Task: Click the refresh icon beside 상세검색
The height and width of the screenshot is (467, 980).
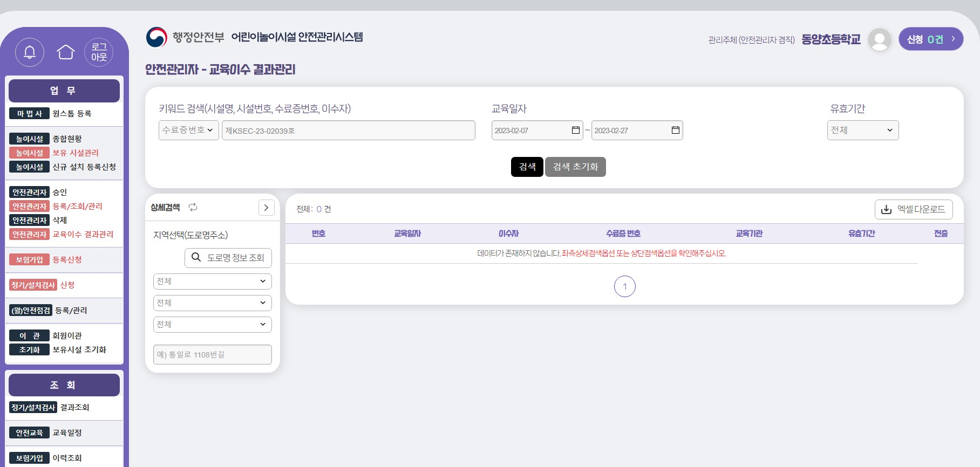Action: pos(193,208)
